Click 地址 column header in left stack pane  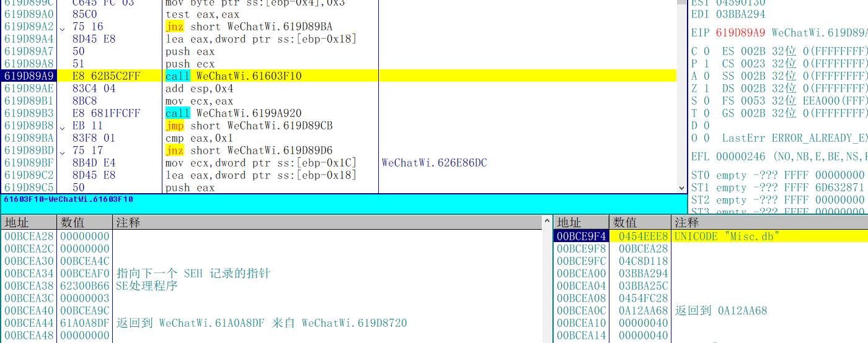(29, 222)
